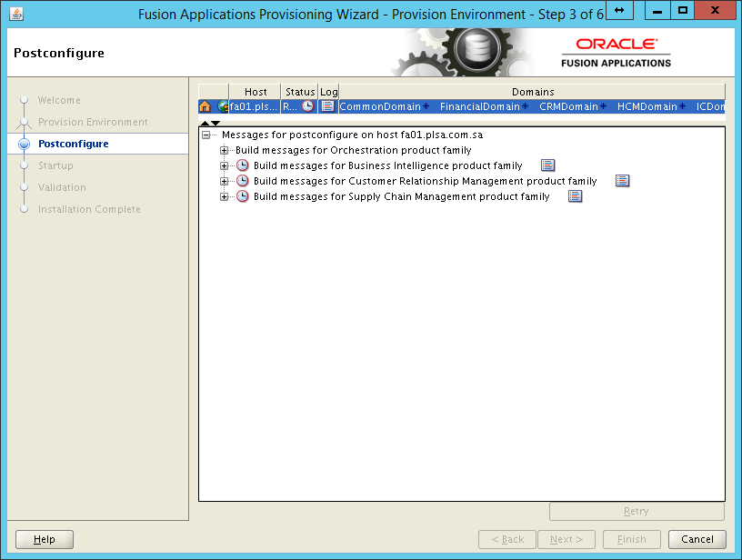
Task: Click clock icon next to Supply Chain Management
Action: [243, 196]
